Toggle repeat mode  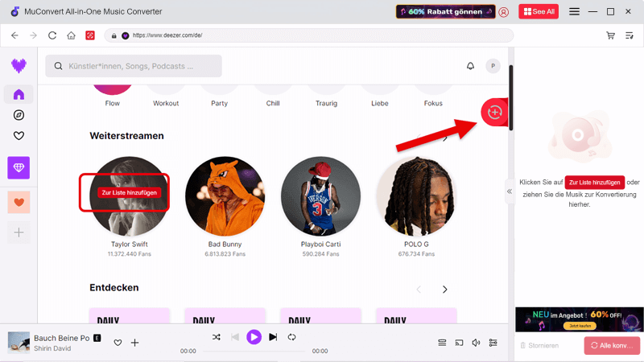(291, 337)
